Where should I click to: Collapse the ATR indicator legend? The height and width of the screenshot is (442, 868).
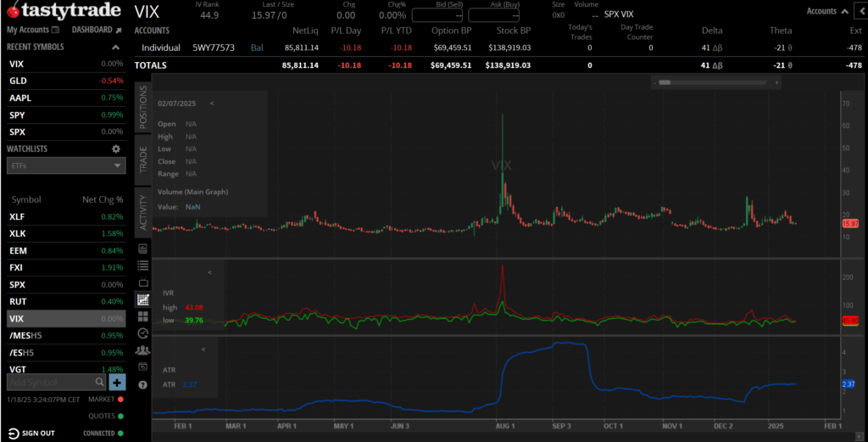203,350
